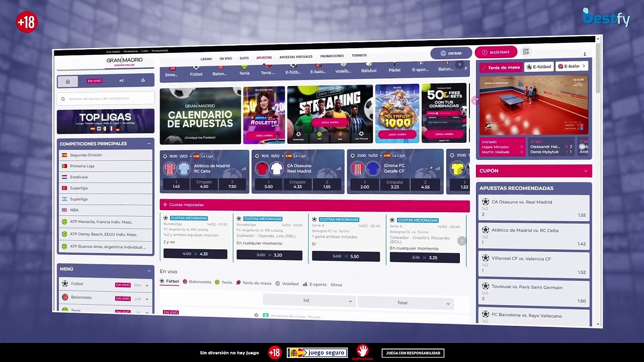Go to the home icon tab in sidebar
This screenshot has width=644, height=362.
coord(67,81)
